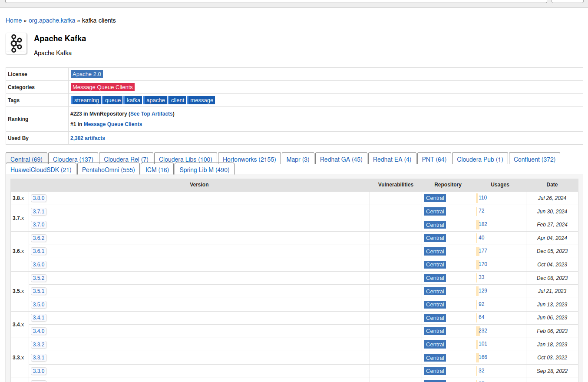Viewport: 588px width, 382px height.
Task: Open the 72 usages link for 3.7.1
Action: click(481, 211)
